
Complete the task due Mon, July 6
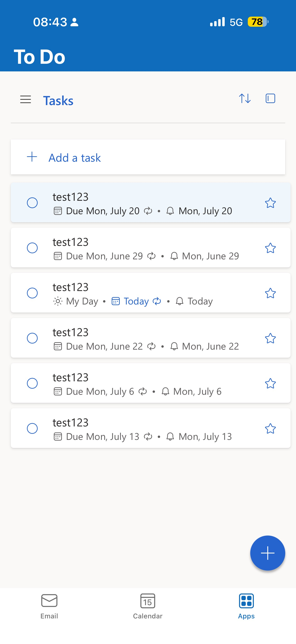(x=32, y=383)
